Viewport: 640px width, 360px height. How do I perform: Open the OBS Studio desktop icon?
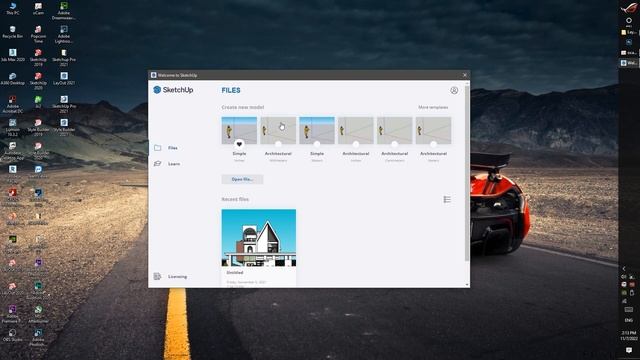click(x=13, y=335)
